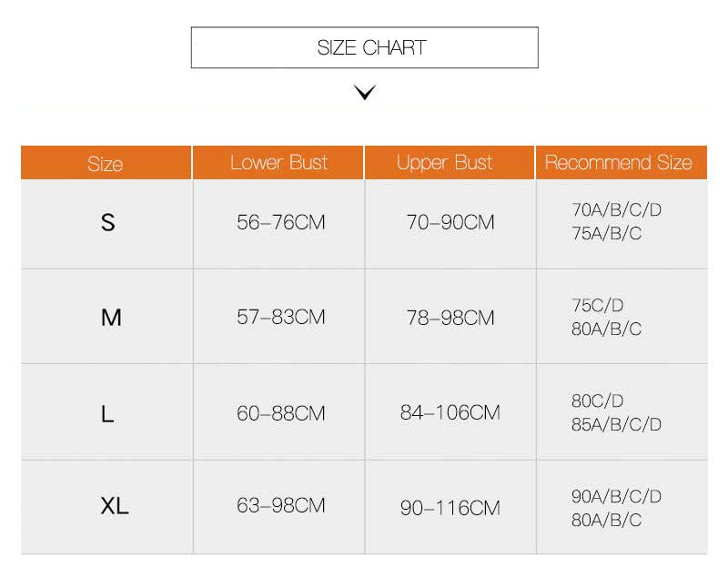This screenshot has width=728, height=578.
Task: Click the 70A/B/C/D recommended size text
Action: point(616,210)
